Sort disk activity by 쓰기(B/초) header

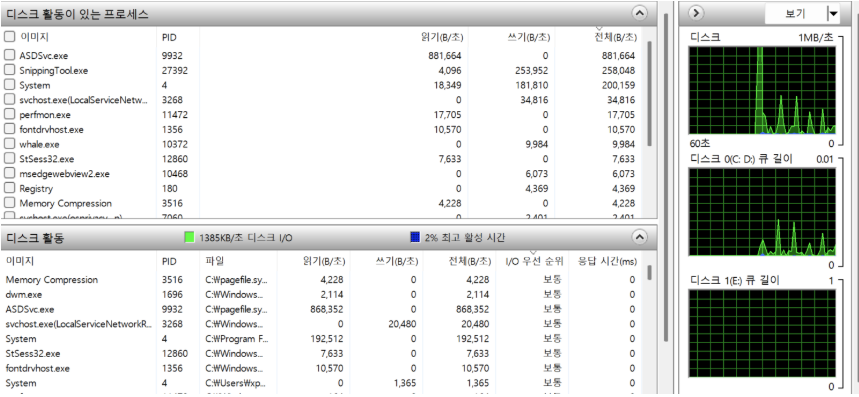(397, 262)
